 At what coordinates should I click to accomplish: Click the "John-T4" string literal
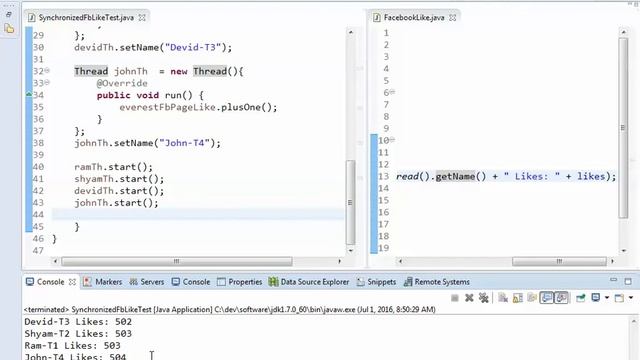point(184,143)
